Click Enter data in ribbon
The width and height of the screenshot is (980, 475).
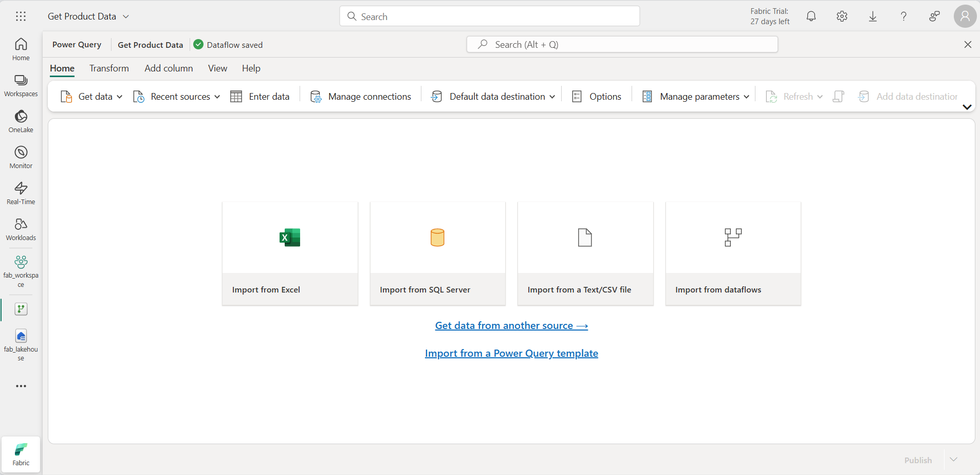click(x=260, y=97)
